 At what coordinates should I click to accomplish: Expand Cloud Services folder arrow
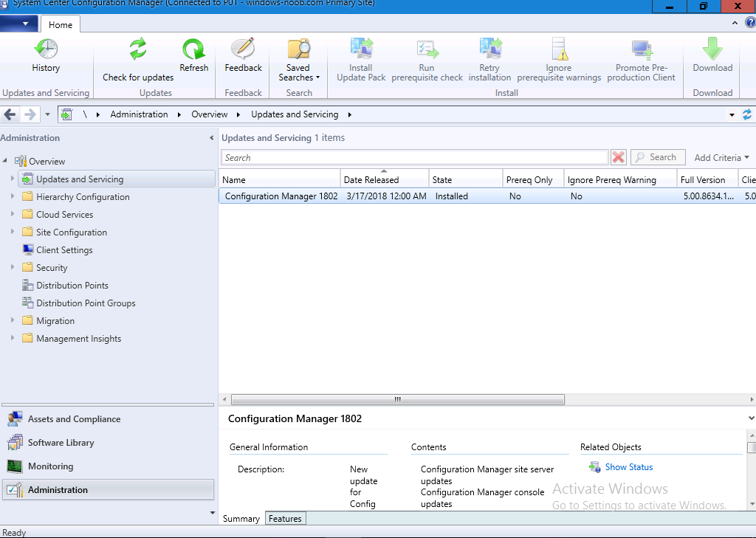pyautogui.click(x=13, y=214)
